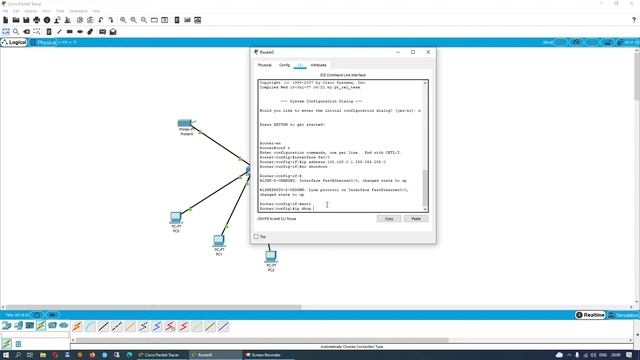This screenshot has width=640, height=360.
Task: Open the Options menu
Action: [30, 11]
